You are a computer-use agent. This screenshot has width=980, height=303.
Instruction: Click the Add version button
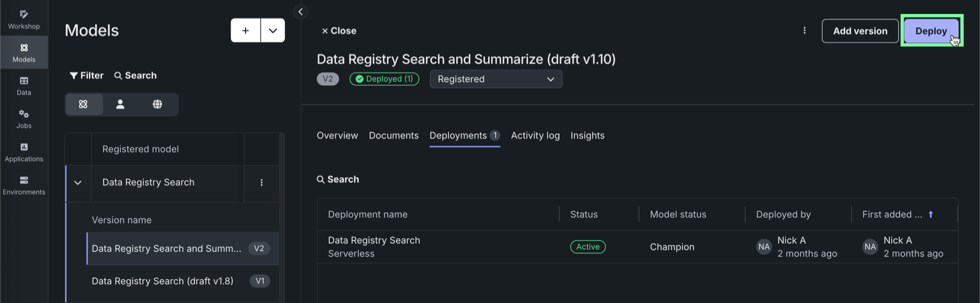pos(860,31)
